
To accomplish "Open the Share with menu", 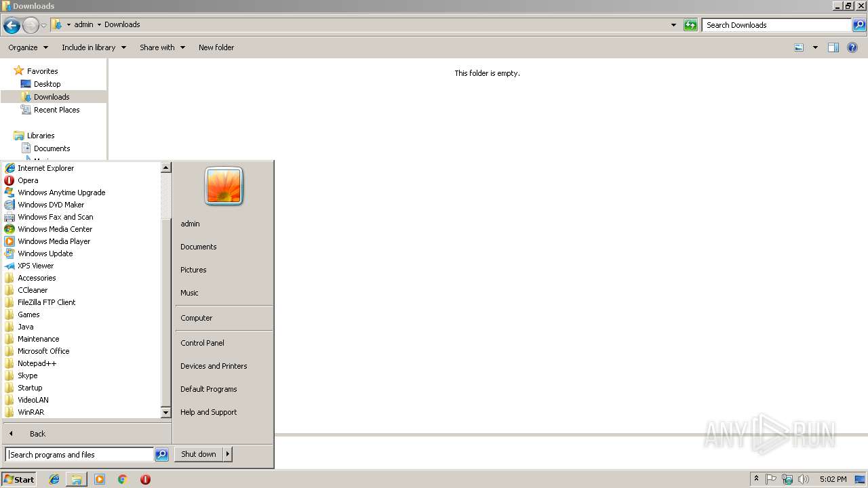I will [162, 47].
